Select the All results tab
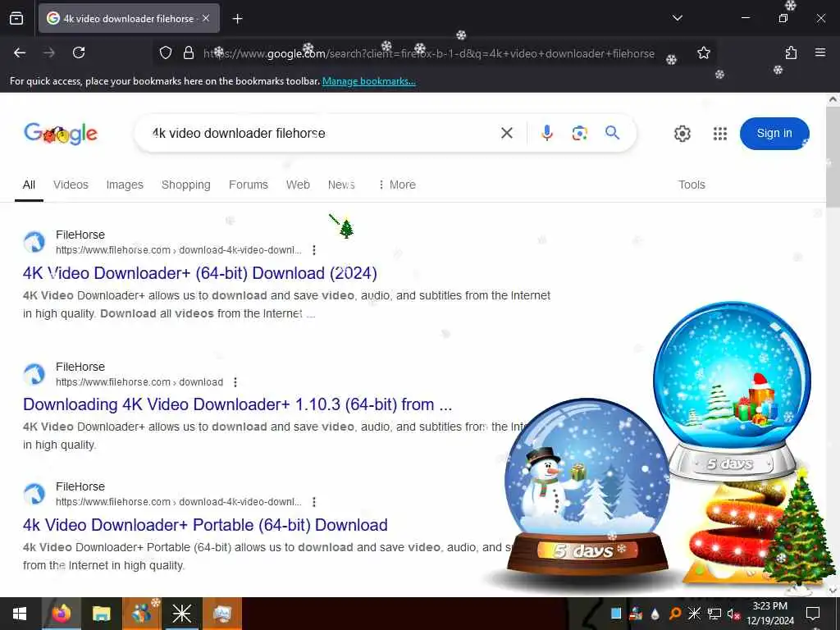Viewport: 840px width, 630px height. (x=29, y=185)
